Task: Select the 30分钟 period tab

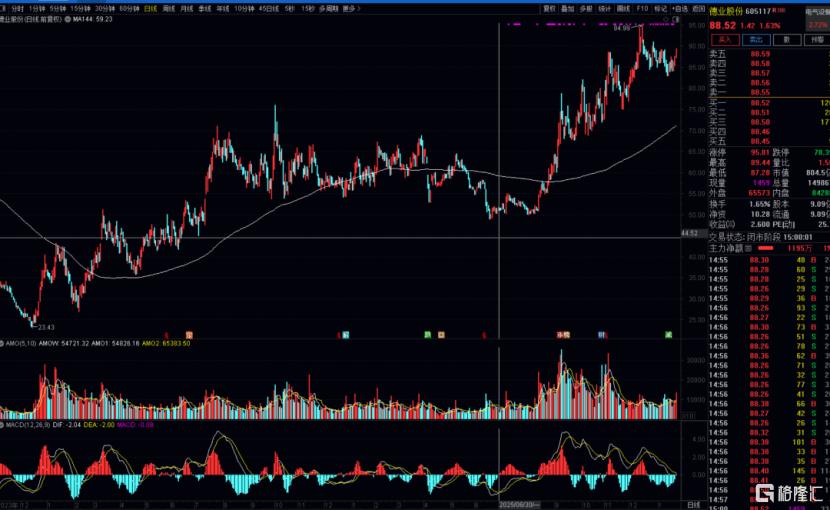Action: 104,9
